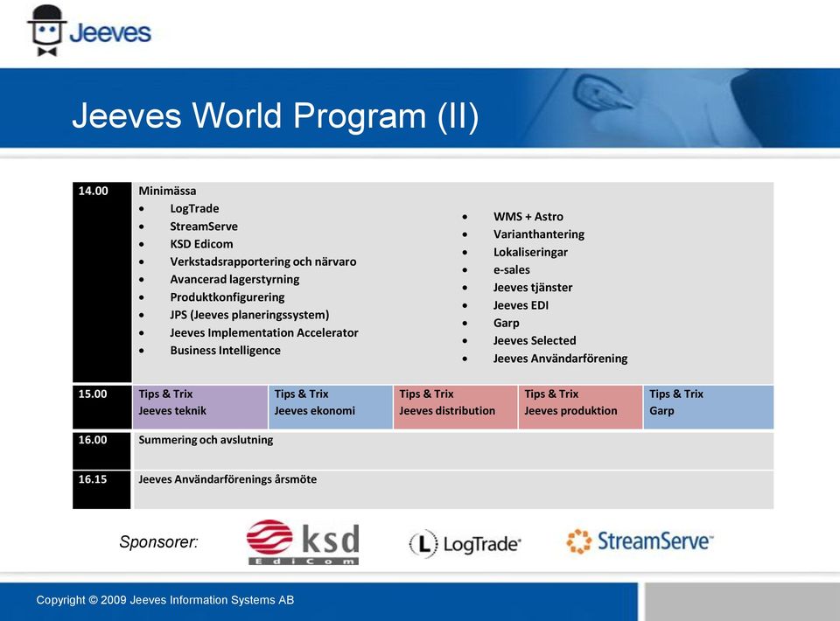Click the 'Garp' bullet in Minimässa list

click(x=507, y=323)
